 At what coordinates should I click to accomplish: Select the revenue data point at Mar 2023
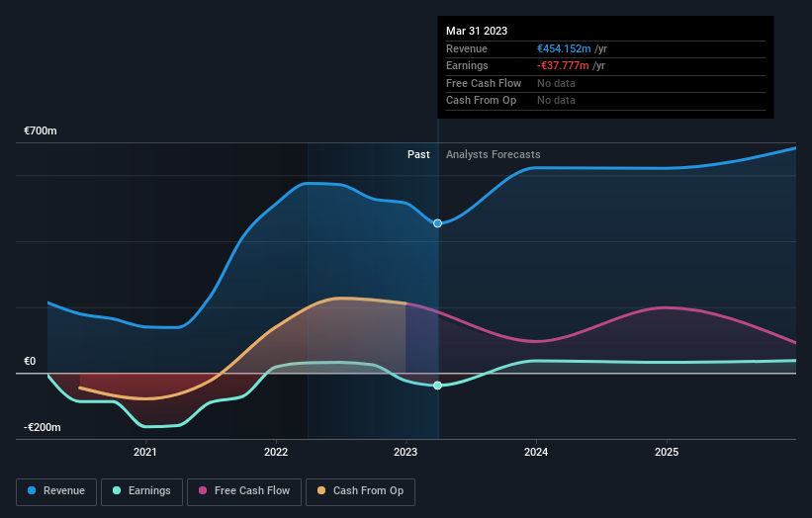point(437,223)
